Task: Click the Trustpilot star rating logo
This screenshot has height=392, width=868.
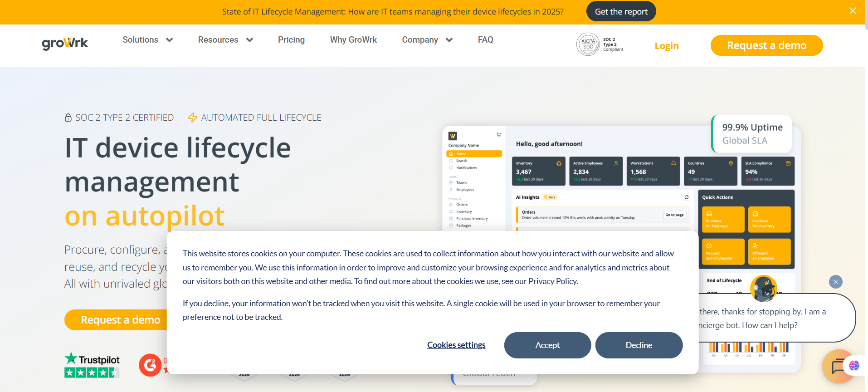Action: (x=92, y=365)
